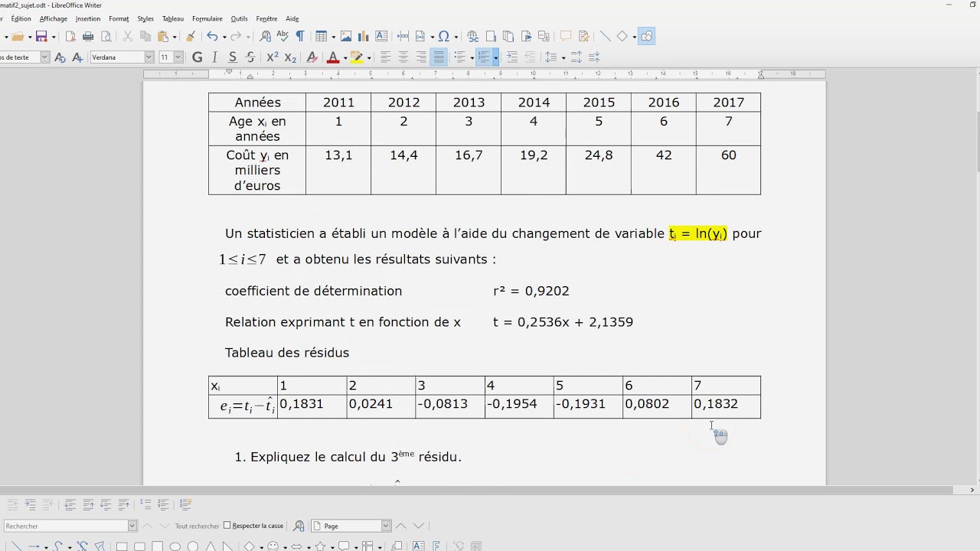Toggle strikethrough formatting
Viewport: 980px width, 551px height.
(x=250, y=57)
